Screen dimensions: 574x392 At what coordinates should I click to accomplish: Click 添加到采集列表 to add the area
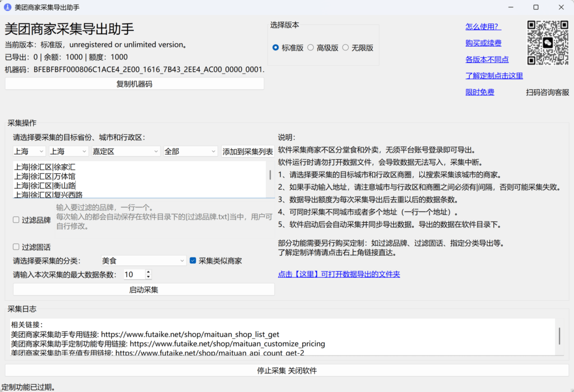tap(247, 151)
